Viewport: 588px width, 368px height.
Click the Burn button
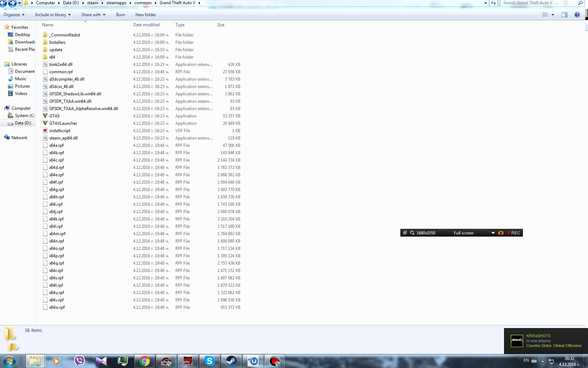(x=120, y=15)
